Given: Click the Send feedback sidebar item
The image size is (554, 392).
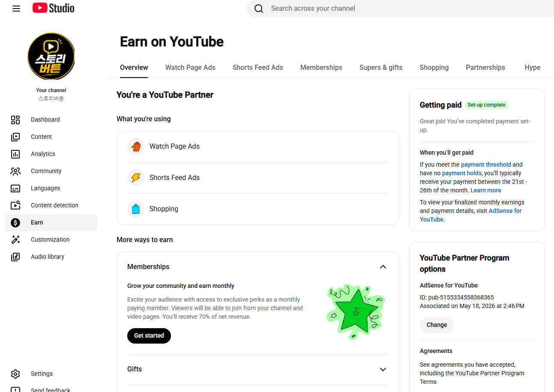Looking at the screenshot, I should point(51,389).
